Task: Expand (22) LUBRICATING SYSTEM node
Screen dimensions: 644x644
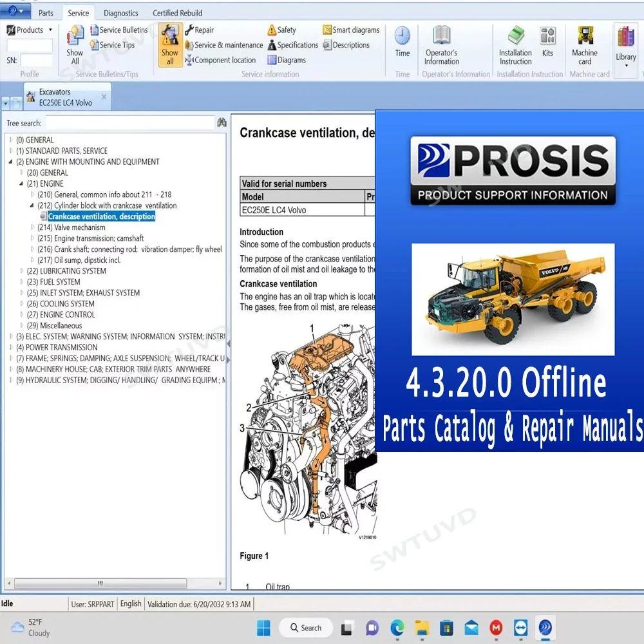Action: coord(21,271)
